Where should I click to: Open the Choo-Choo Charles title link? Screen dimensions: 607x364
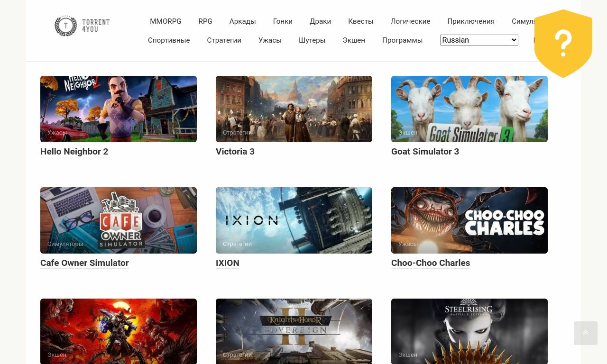(431, 263)
